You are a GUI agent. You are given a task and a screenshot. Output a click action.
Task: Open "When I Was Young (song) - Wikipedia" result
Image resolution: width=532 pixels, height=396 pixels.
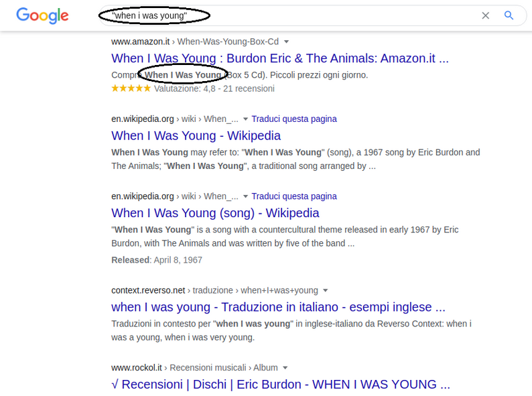[x=215, y=213]
